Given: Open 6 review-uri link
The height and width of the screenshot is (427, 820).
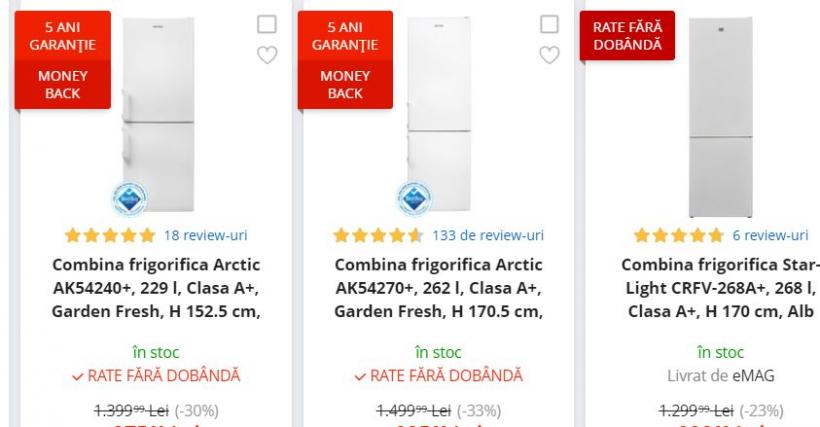Looking at the screenshot, I should tap(769, 236).
